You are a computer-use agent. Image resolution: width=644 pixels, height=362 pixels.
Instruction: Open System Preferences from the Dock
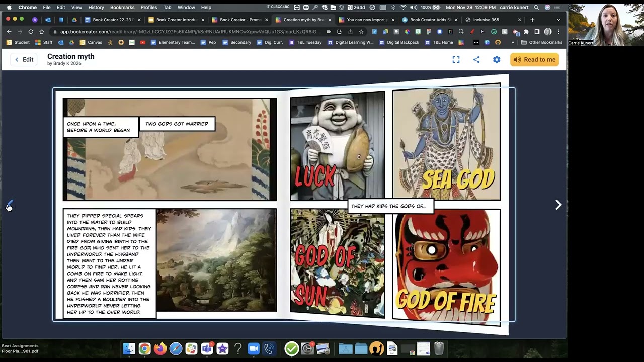tap(307, 348)
